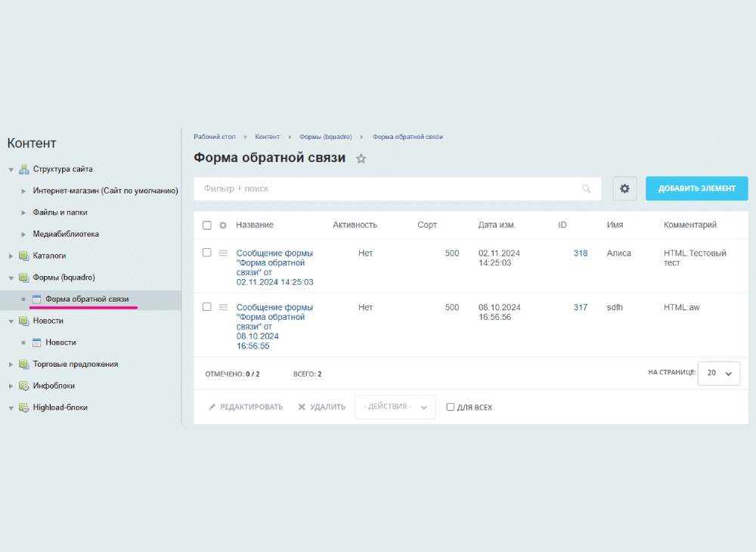This screenshot has height=552, width=756.
Task: Click the Инфоблоки settings folder icon
Action: coord(23,386)
